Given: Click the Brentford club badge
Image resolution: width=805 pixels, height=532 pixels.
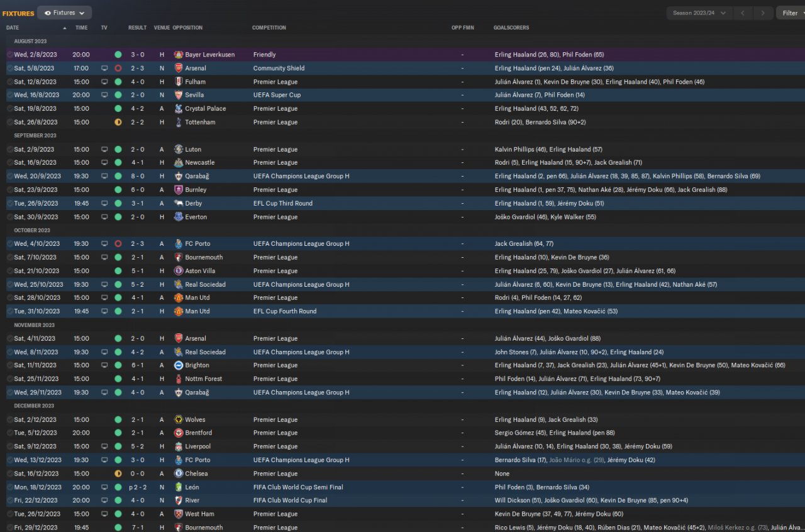Looking at the screenshot, I should point(179,433).
